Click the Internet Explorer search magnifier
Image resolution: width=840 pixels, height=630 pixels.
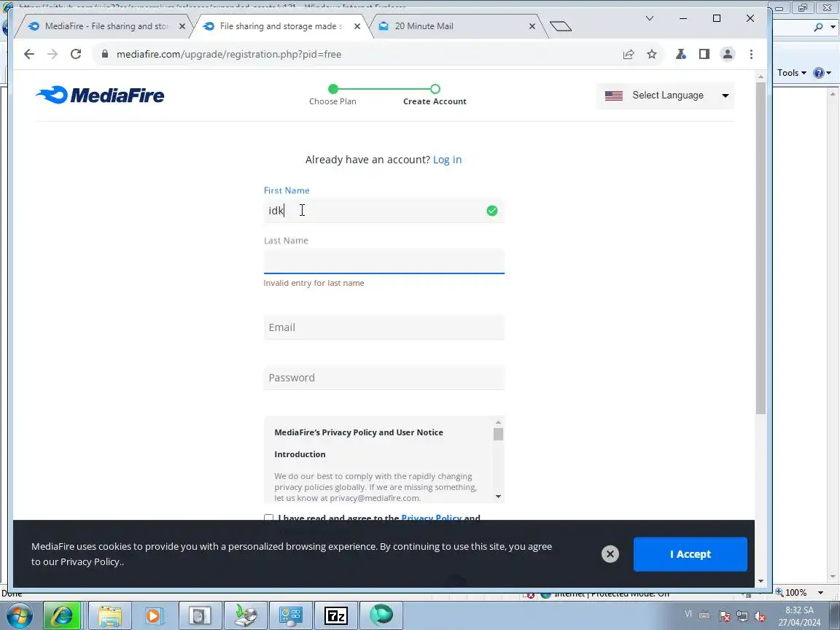[x=818, y=27]
